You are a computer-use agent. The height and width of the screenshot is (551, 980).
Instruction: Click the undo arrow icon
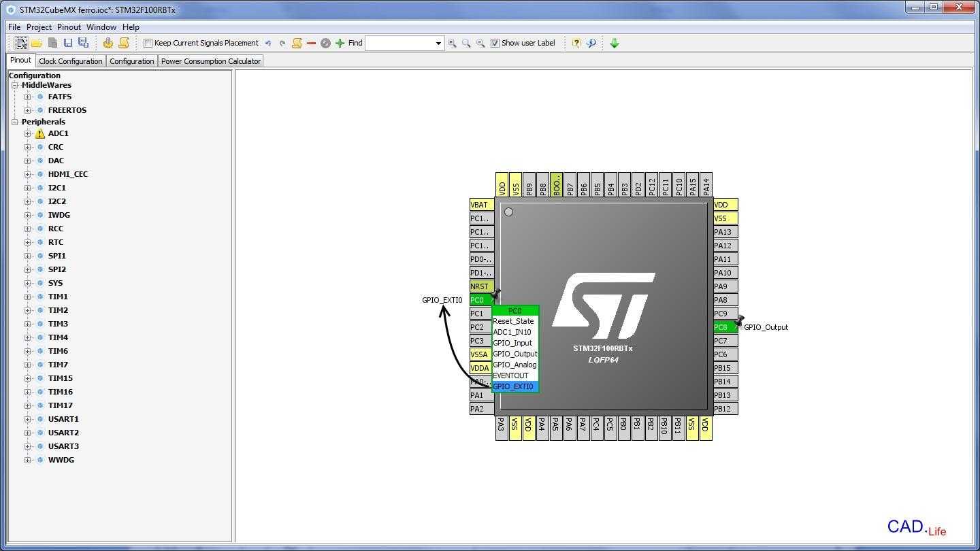click(268, 43)
